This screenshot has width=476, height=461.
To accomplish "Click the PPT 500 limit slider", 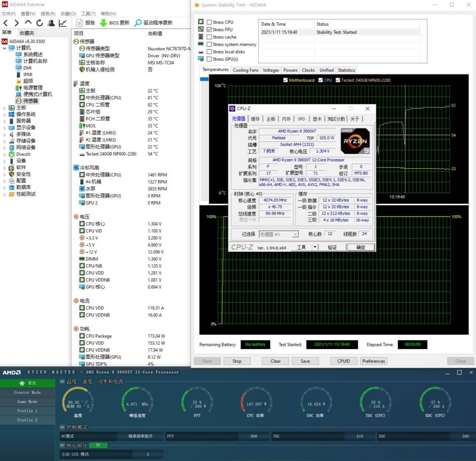I will (x=218, y=436).
